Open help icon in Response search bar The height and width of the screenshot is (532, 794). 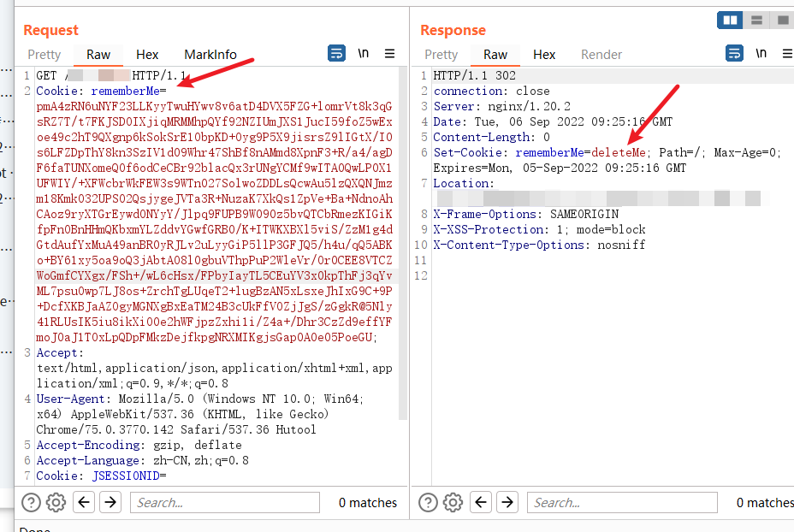tap(428, 503)
